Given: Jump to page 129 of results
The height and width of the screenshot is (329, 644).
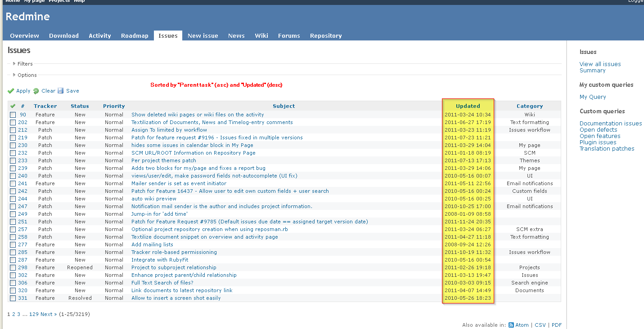Looking at the screenshot, I should coord(34,315).
